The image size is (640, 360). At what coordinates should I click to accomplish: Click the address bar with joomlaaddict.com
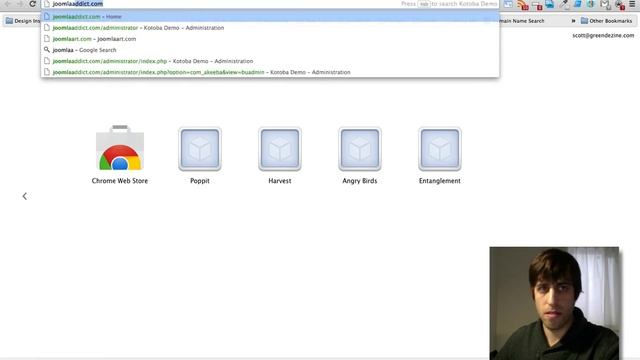pos(269,4)
